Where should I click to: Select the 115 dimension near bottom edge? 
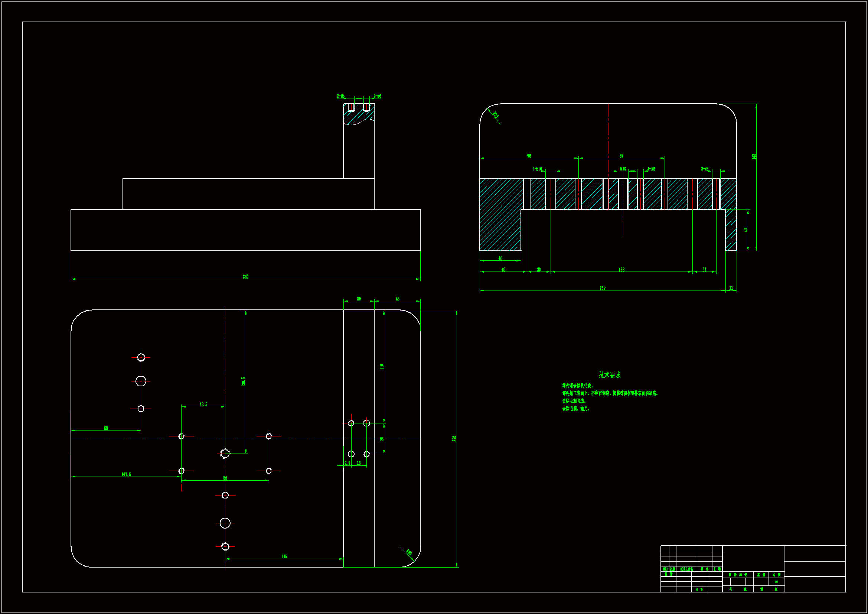pyautogui.click(x=284, y=556)
